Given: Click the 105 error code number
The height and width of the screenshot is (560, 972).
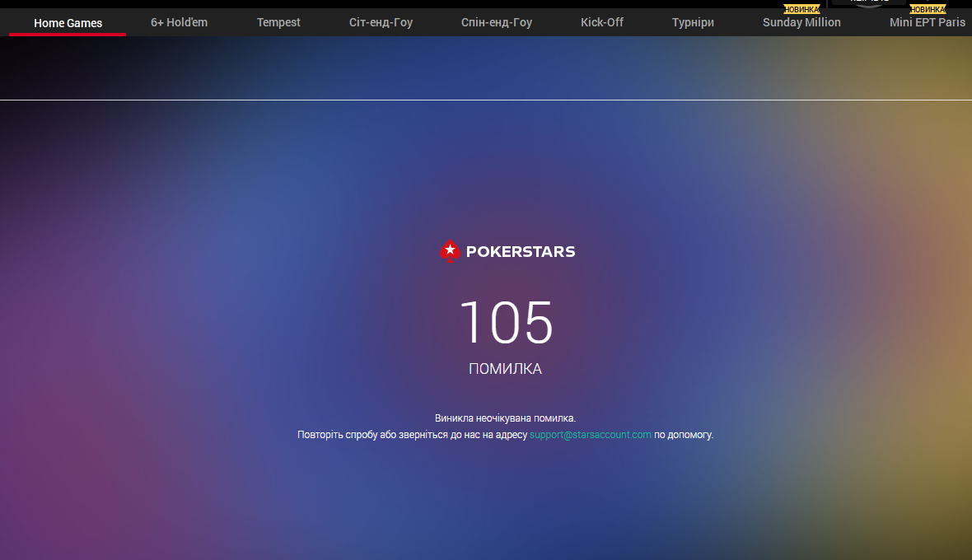Looking at the screenshot, I should coord(506,322).
